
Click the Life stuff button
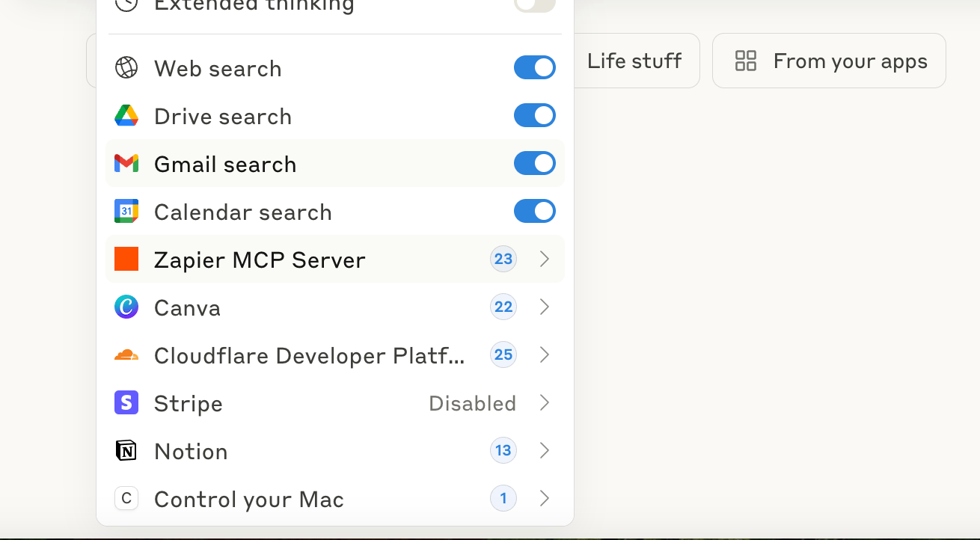[x=637, y=61]
